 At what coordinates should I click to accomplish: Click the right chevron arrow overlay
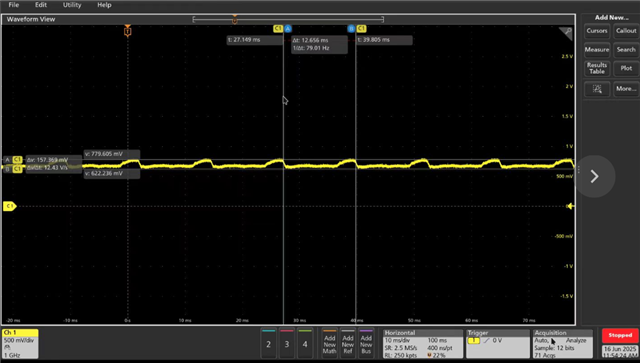coord(594,176)
